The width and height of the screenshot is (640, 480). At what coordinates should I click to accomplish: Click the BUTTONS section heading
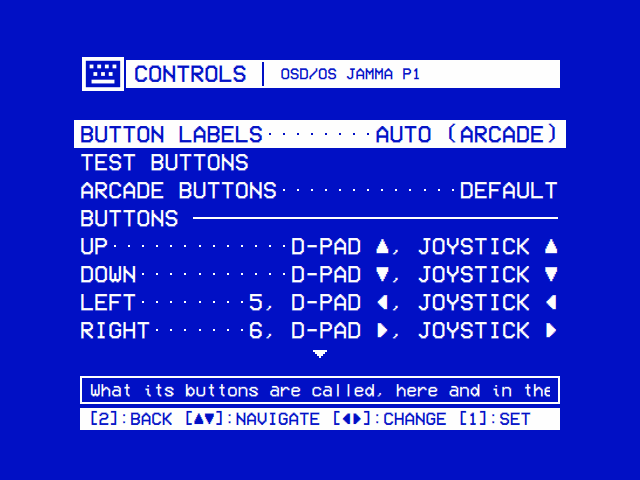pyautogui.click(x=129, y=218)
